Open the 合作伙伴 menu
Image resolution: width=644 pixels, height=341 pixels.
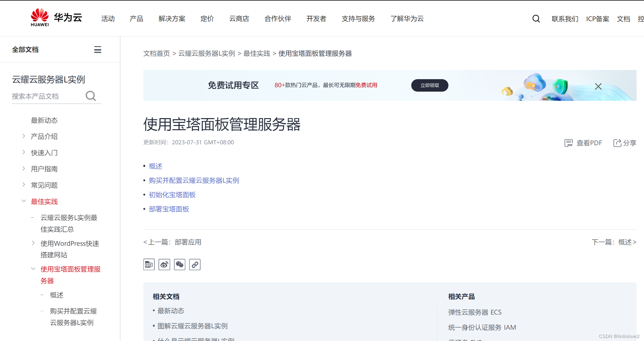pos(278,19)
